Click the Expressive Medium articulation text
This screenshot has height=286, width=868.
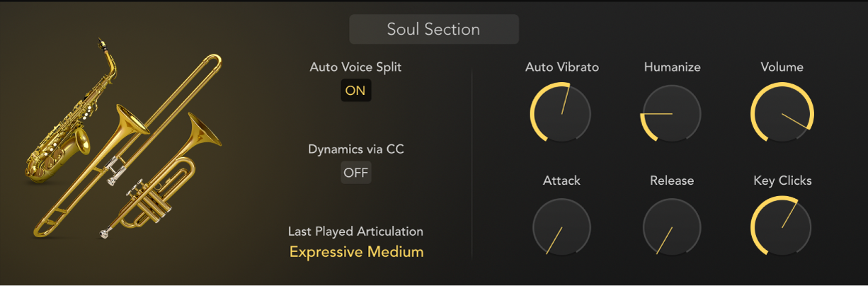pyautogui.click(x=356, y=252)
